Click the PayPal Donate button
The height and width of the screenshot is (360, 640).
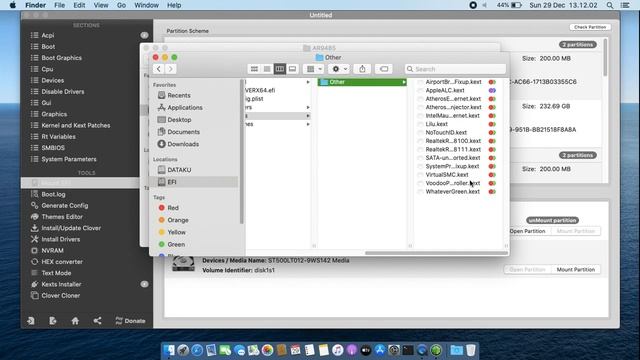pos(130,321)
